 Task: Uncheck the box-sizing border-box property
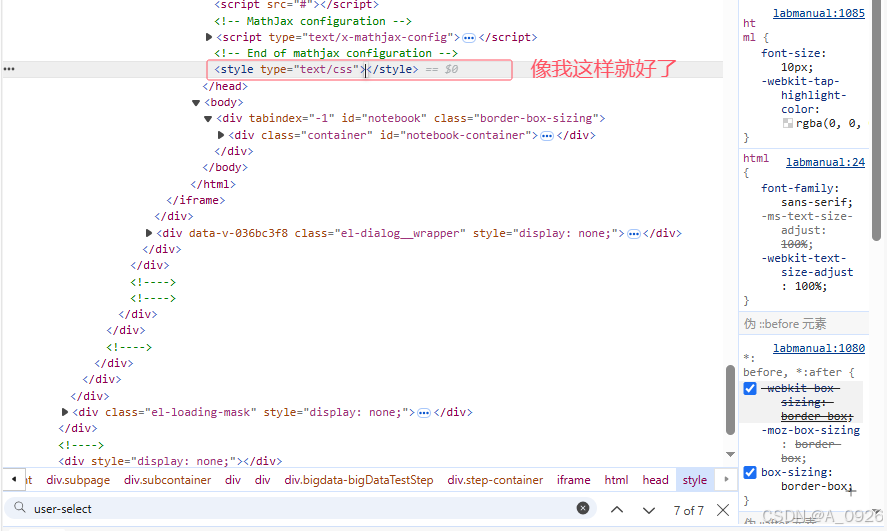tap(750, 472)
